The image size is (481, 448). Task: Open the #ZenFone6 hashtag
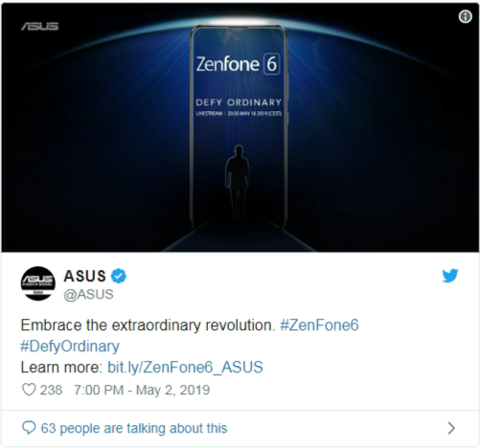click(x=319, y=325)
